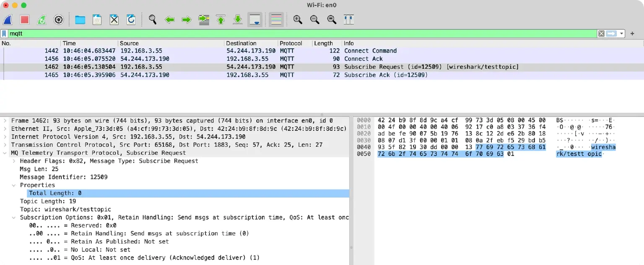Image resolution: width=644 pixels, height=265 pixels.
Task: Restart the current capture
Action: [42, 19]
